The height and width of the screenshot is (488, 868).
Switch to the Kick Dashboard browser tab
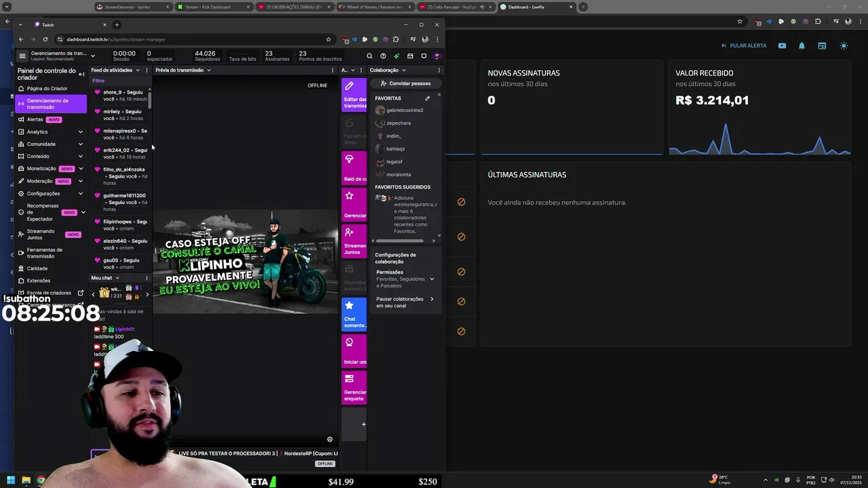pyautogui.click(x=214, y=7)
